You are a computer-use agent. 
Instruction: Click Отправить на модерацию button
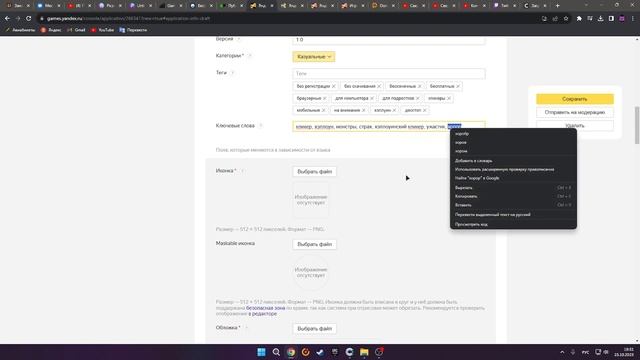575,112
